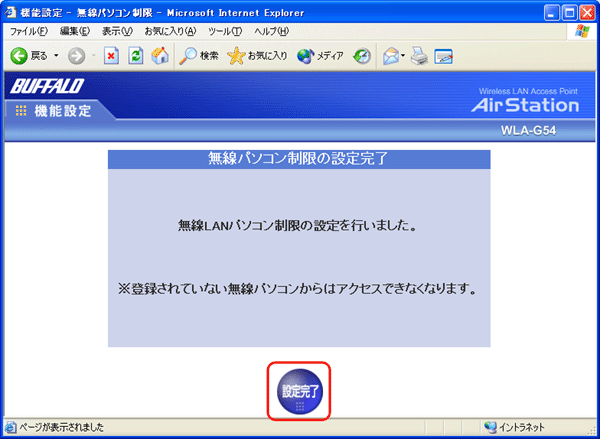Stop page loading with red X icon
Image resolution: width=600 pixels, height=439 pixels.
click(x=112, y=56)
